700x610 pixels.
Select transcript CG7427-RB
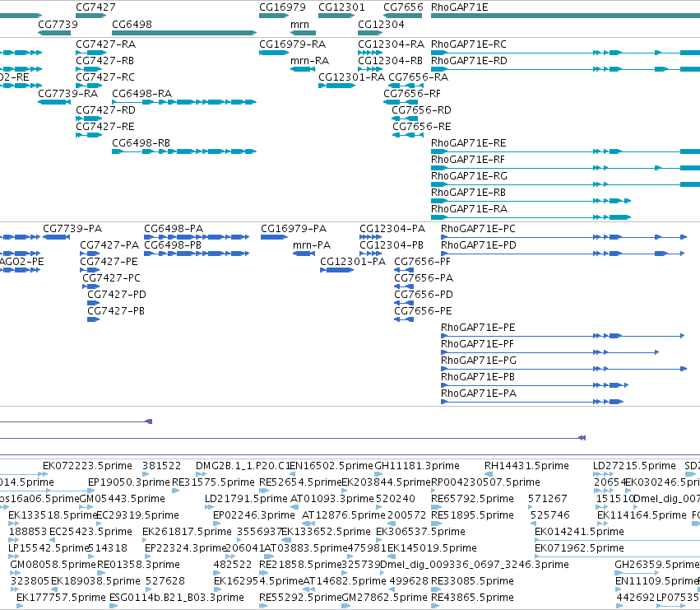(105, 61)
